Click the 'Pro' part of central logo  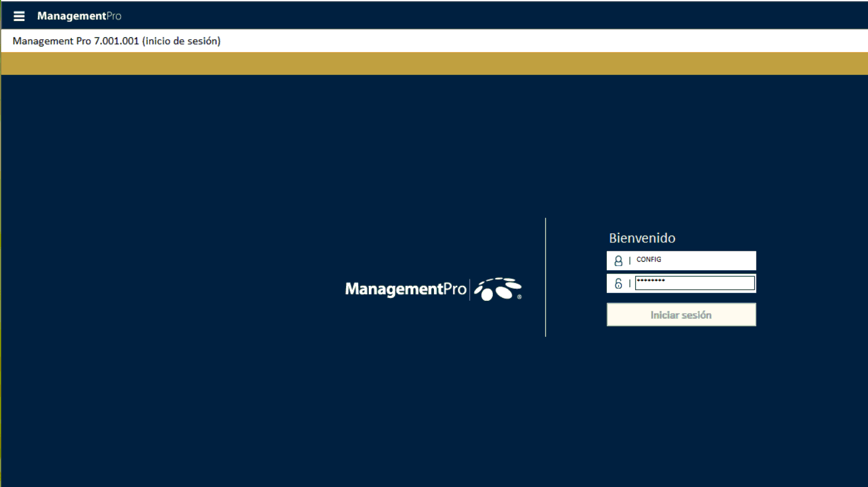(x=455, y=289)
